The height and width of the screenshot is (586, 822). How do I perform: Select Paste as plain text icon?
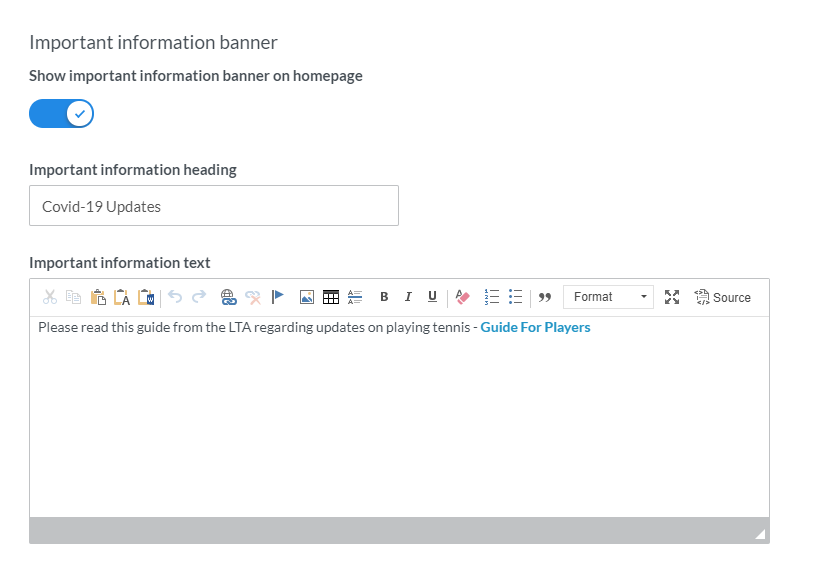[122, 297]
